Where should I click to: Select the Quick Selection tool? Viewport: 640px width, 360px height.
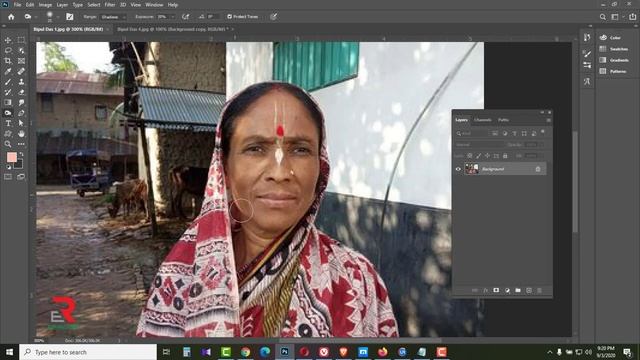coord(21,51)
